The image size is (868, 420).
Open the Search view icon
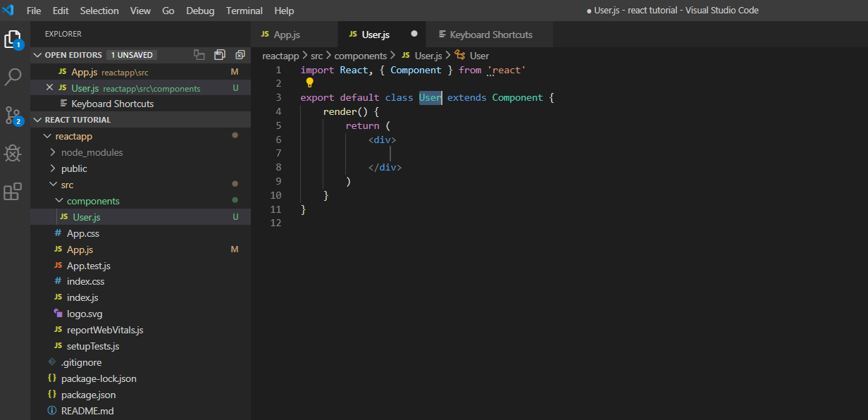tap(13, 77)
